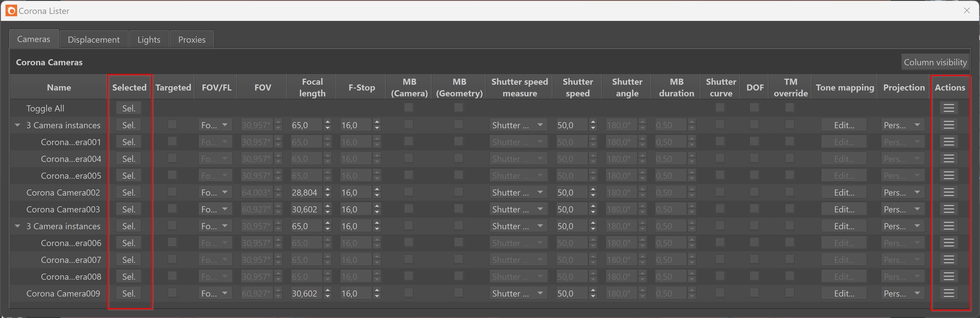
Task: Click Shutter speed field of Corona Camera009
Action: click(572, 293)
